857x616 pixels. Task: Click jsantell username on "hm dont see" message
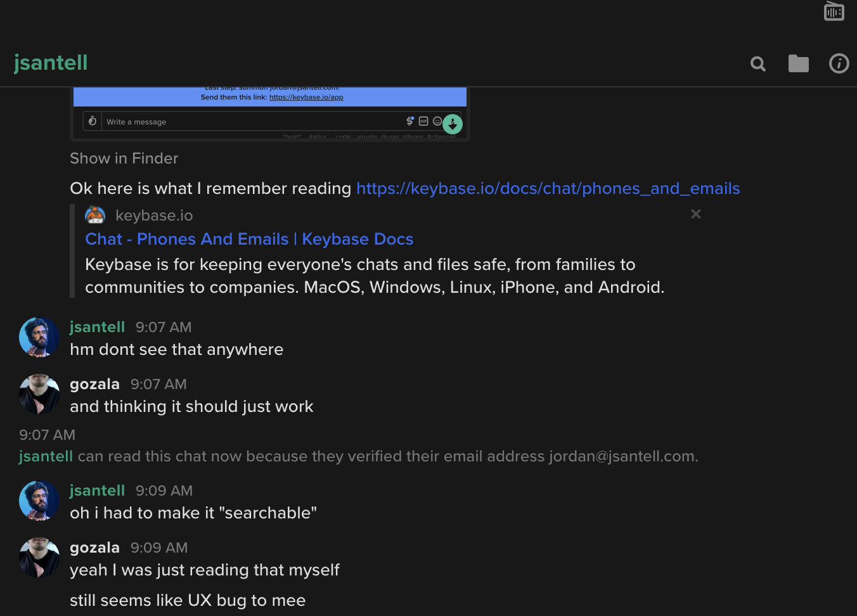[97, 327]
